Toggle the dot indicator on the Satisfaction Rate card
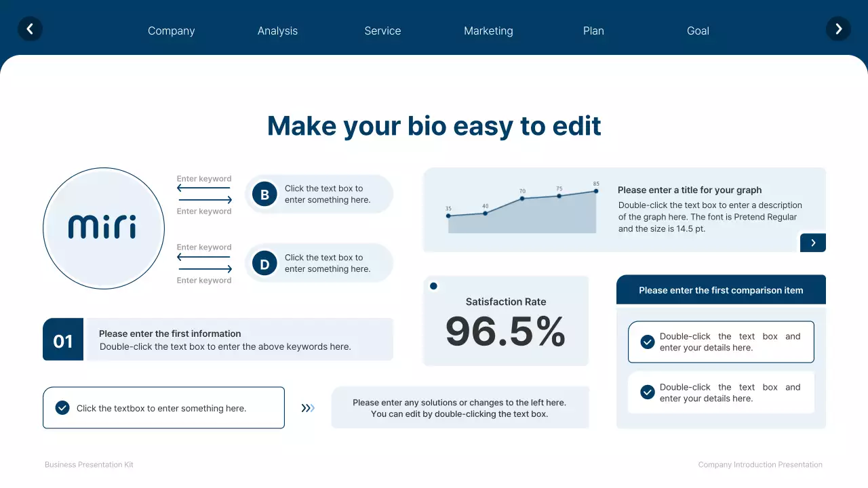 click(x=433, y=286)
